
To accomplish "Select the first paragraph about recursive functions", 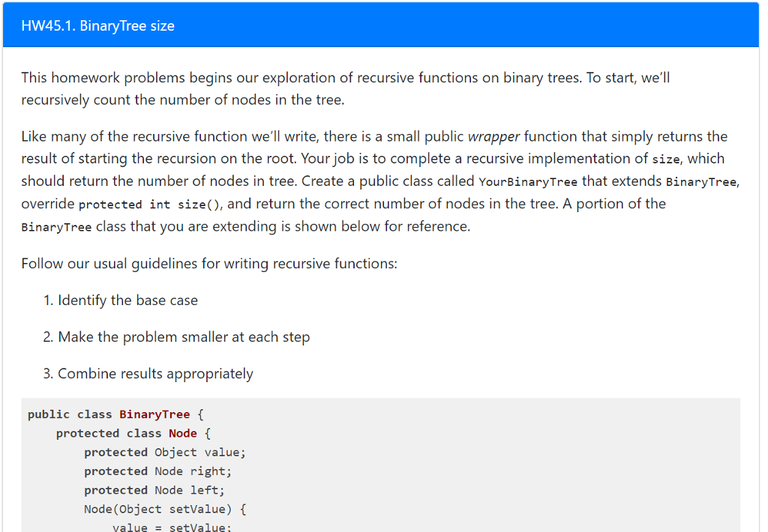I will (x=345, y=88).
